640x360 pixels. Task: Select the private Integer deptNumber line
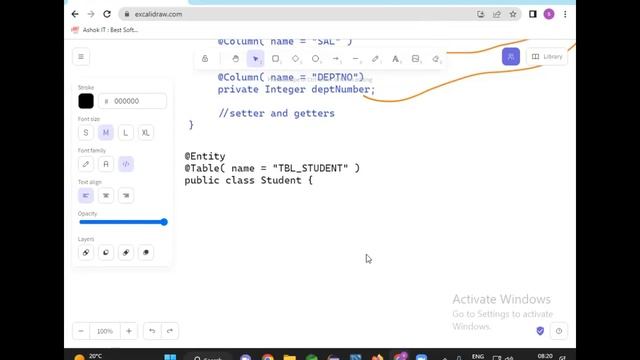coord(296,89)
